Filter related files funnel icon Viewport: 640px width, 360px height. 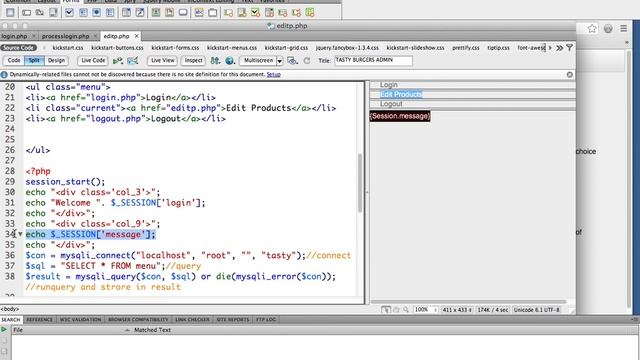569,48
